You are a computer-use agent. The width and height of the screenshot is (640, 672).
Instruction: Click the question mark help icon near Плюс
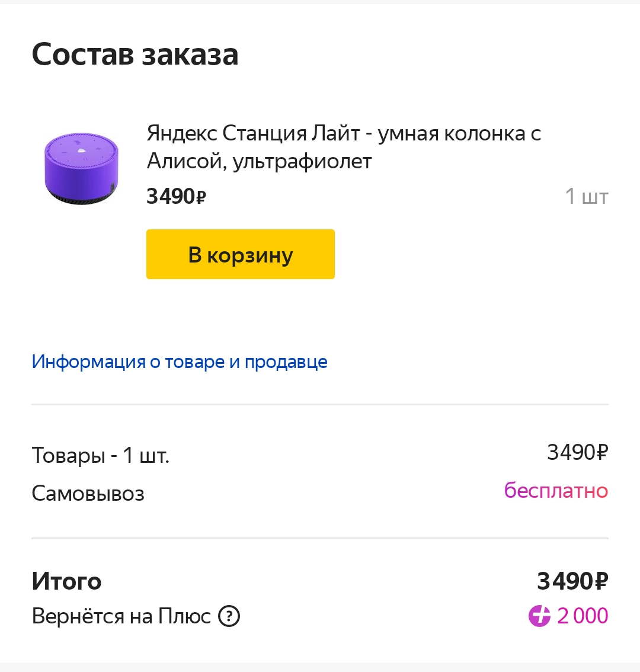coord(229,616)
